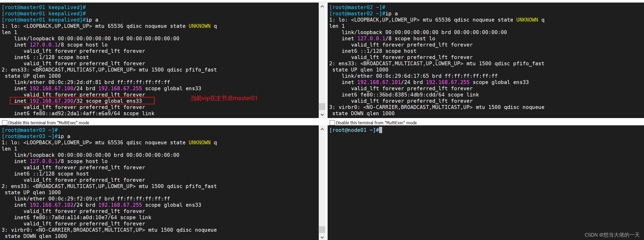The width and height of the screenshot is (644, 240).
Task: Click the "ip a" command after the master03 prompt
Action: click(x=64, y=136)
